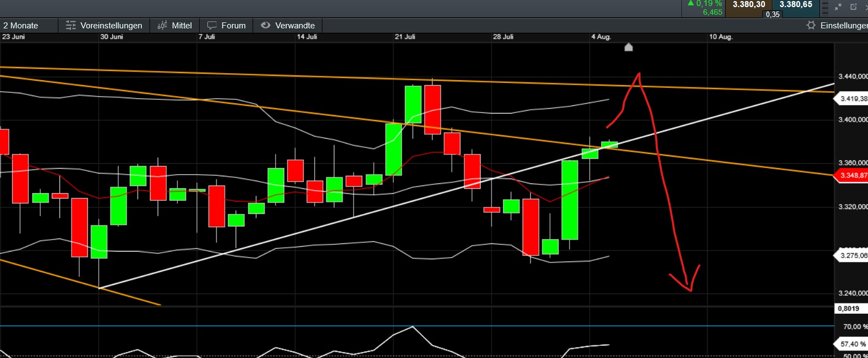Click the green 0,19 % change value

tap(709, 4)
